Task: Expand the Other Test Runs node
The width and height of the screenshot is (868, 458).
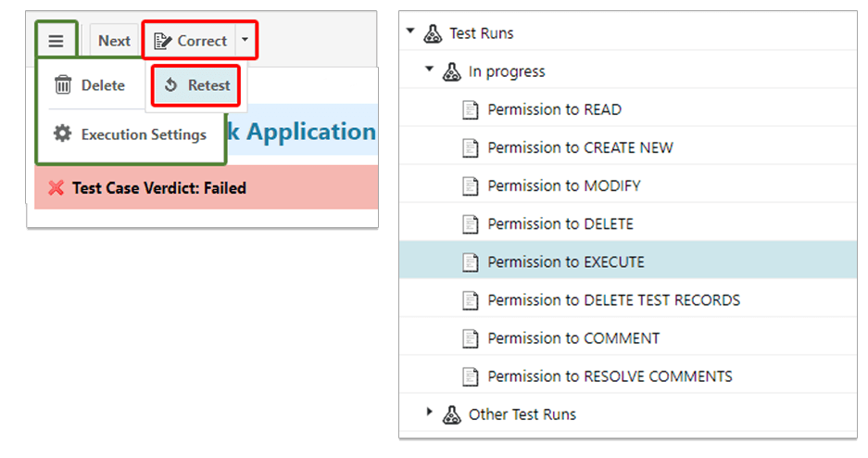Action: 429,413
